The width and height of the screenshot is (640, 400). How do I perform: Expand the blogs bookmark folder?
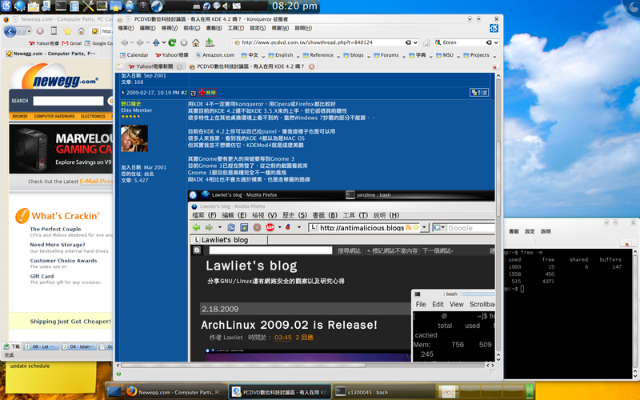357,56
